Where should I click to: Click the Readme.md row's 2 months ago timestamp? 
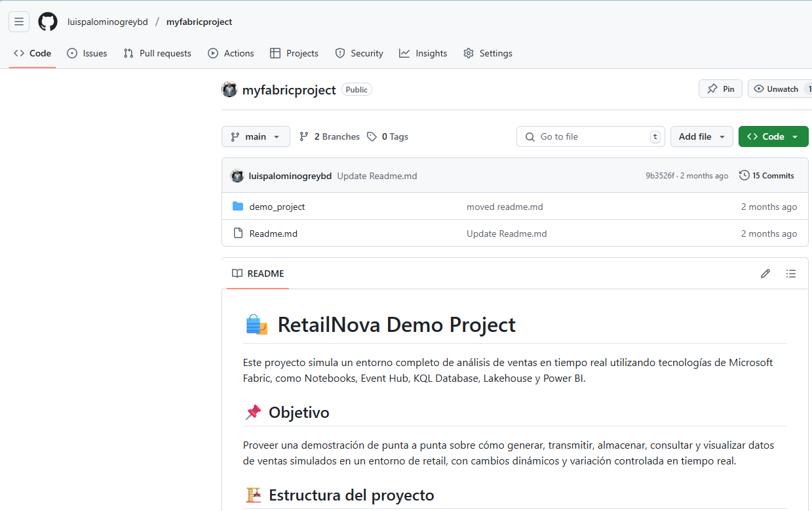[x=769, y=234]
